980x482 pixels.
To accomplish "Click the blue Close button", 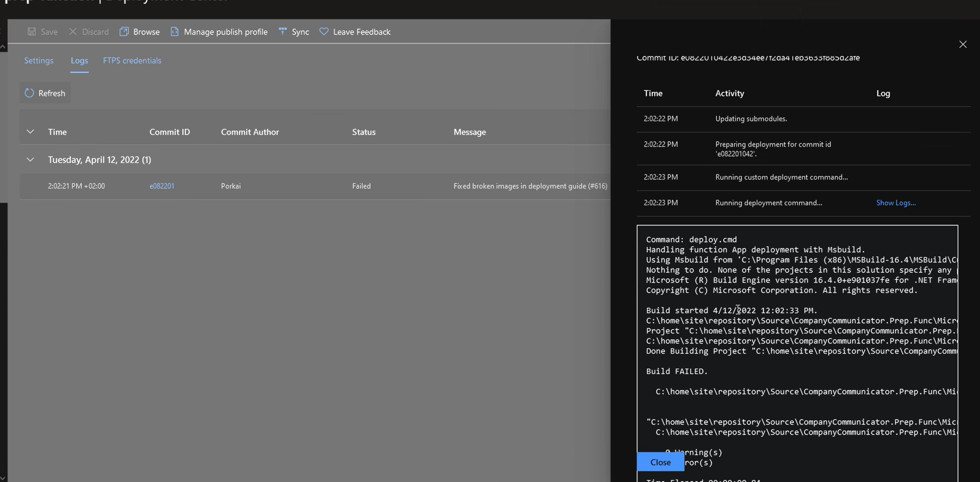I will click(660, 462).
